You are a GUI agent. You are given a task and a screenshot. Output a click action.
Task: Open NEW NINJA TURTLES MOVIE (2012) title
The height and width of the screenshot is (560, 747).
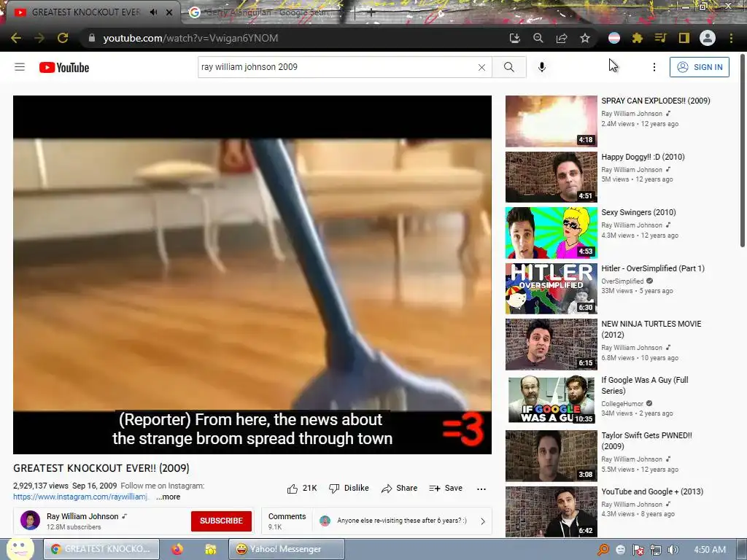pyautogui.click(x=651, y=329)
